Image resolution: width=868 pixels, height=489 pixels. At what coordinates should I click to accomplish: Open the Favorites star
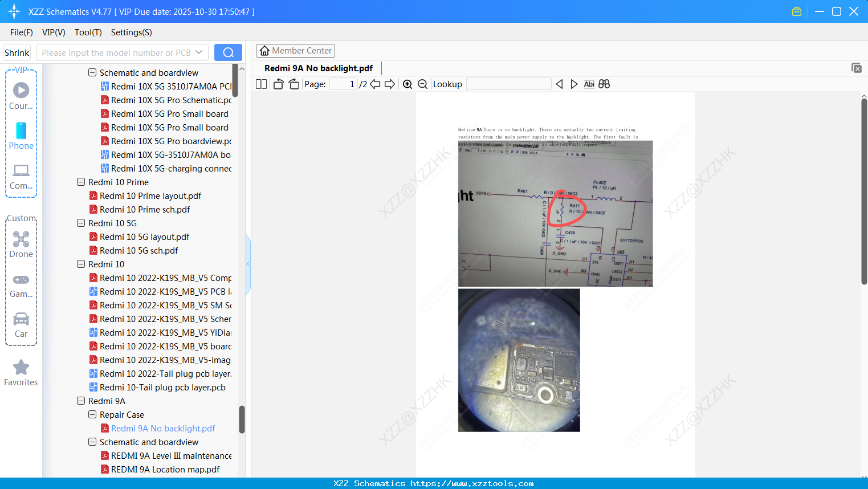21,373
